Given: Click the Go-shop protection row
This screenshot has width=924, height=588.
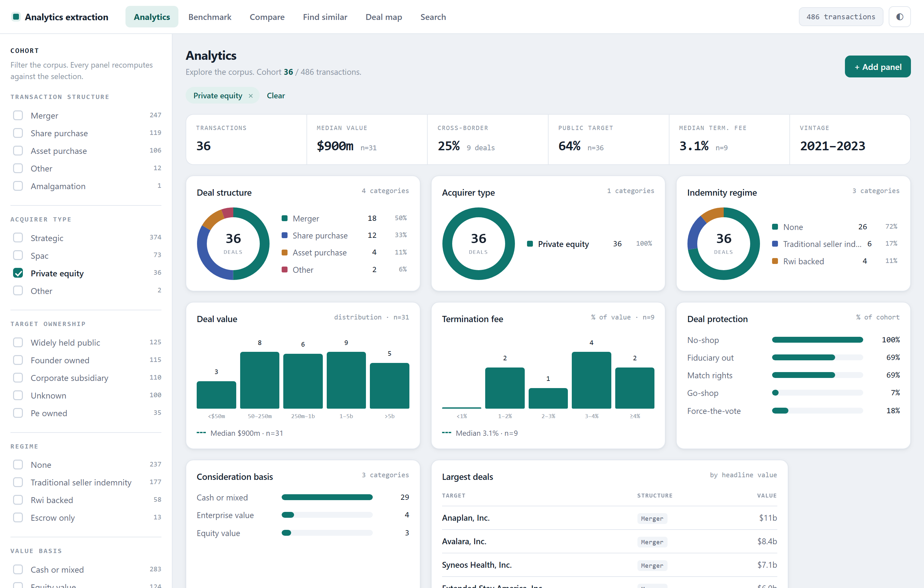Looking at the screenshot, I should (793, 393).
